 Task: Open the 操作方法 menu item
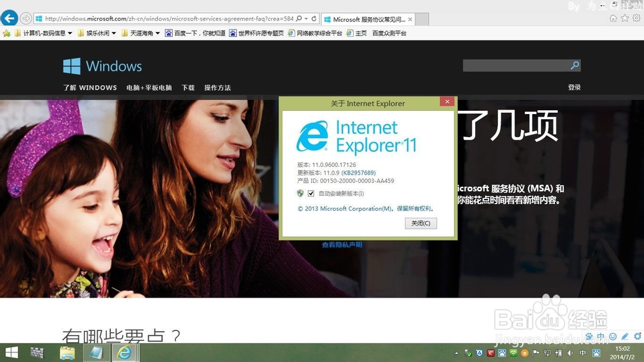218,88
